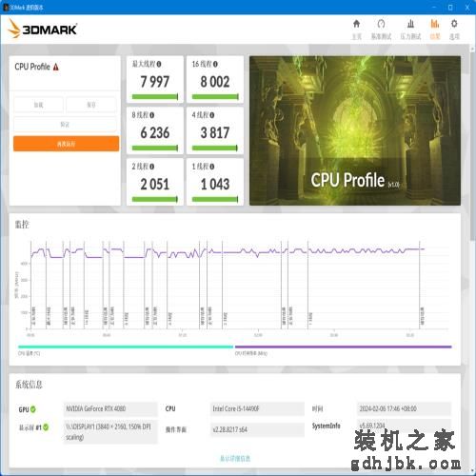
Task: Click the 8 002 sixteen threads score
Action: point(215,82)
